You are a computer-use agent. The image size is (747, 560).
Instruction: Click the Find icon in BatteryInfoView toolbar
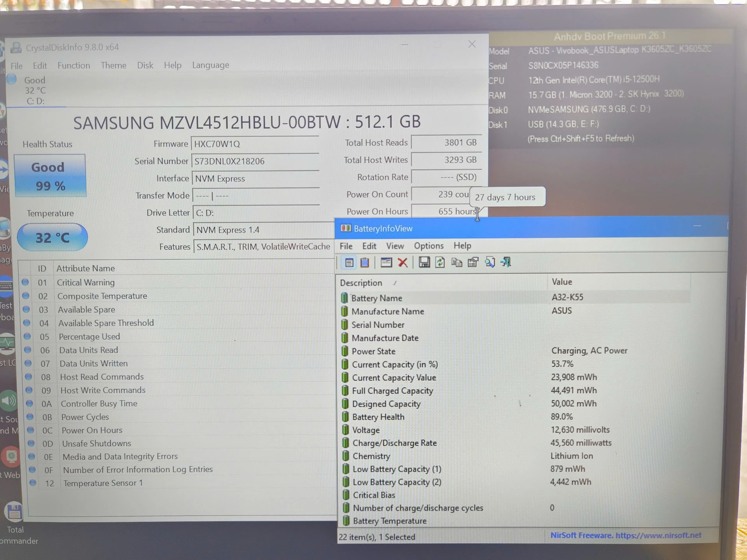(x=490, y=262)
